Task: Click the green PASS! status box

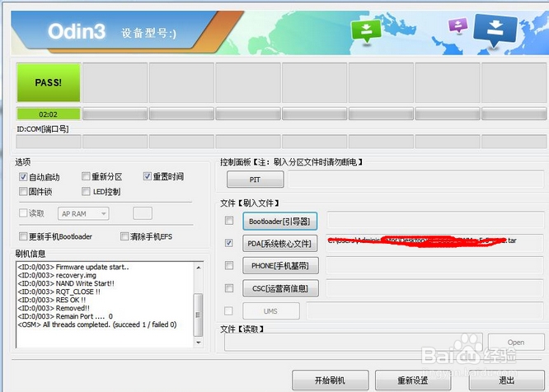Action: [49, 82]
